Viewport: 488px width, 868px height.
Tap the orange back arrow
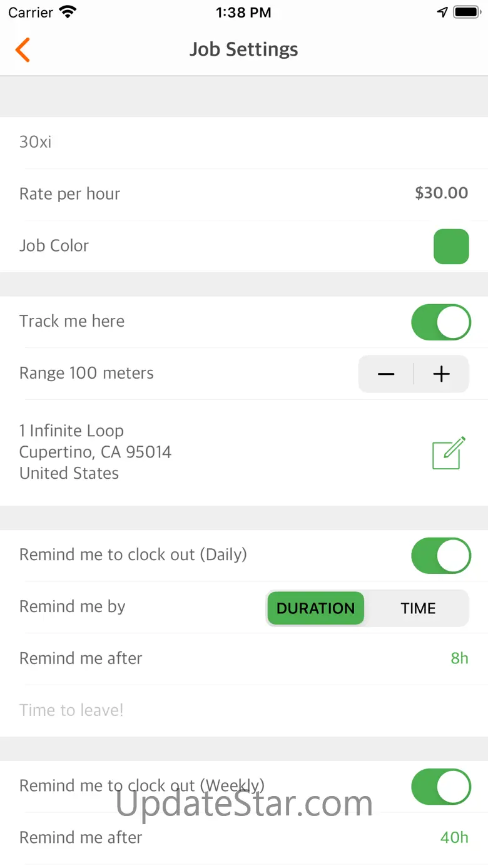tap(23, 50)
